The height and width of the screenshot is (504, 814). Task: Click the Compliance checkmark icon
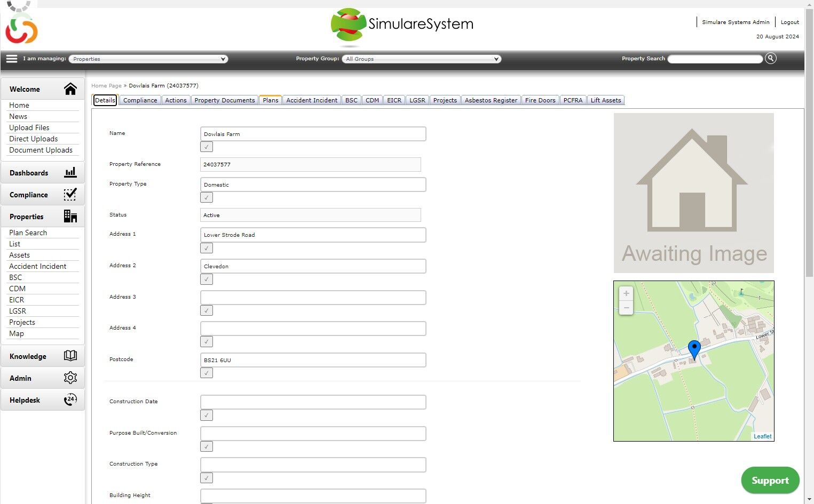[x=70, y=194]
